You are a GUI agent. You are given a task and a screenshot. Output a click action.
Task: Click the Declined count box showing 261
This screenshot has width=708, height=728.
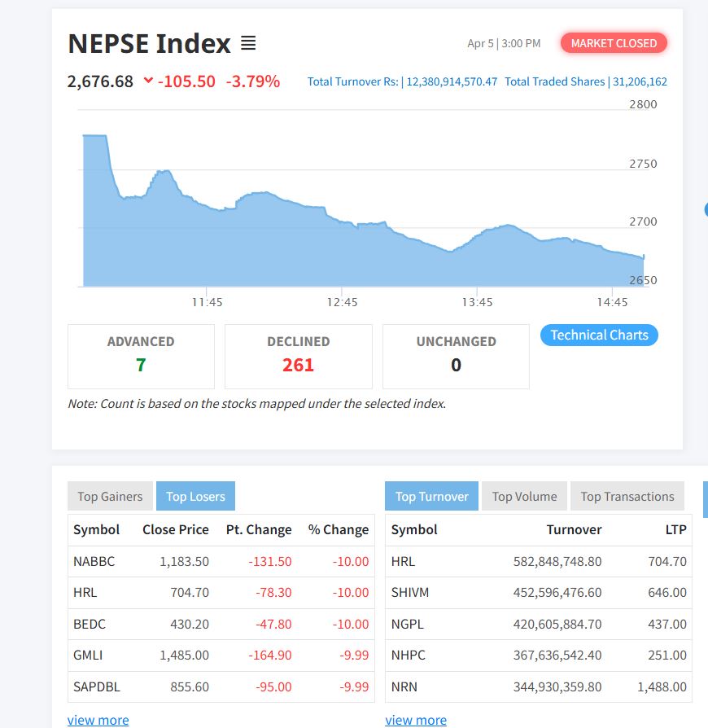click(x=298, y=356)
